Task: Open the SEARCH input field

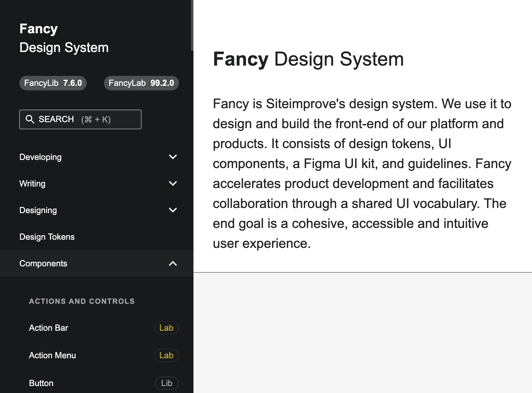Action: [x=80, y=119]
